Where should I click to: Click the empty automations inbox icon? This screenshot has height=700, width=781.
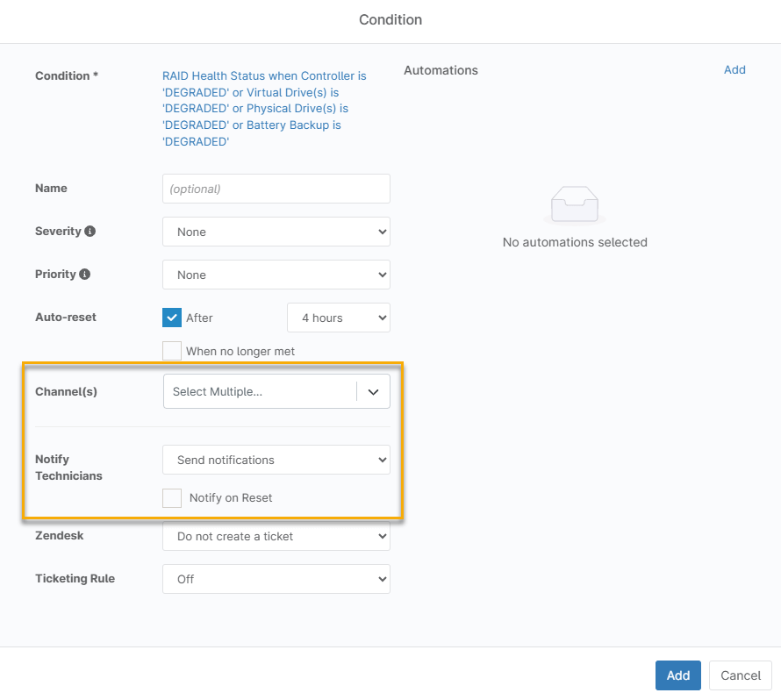574,204
